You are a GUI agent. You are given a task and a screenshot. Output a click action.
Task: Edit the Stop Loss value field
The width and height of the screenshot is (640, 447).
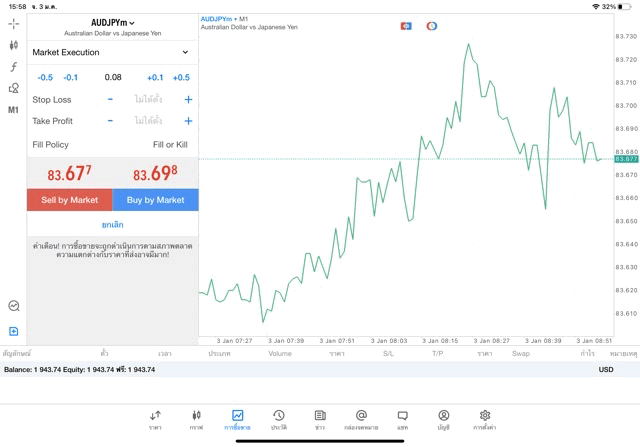point(149,99)
